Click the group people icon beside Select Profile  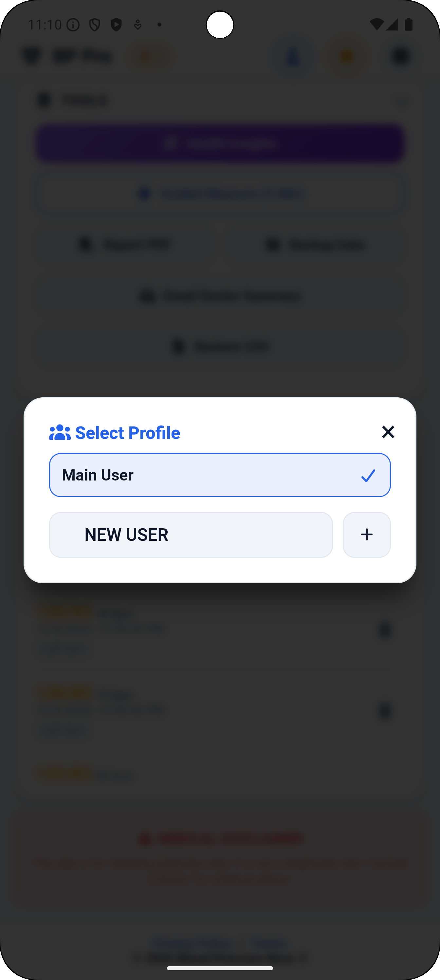[60, 433]
